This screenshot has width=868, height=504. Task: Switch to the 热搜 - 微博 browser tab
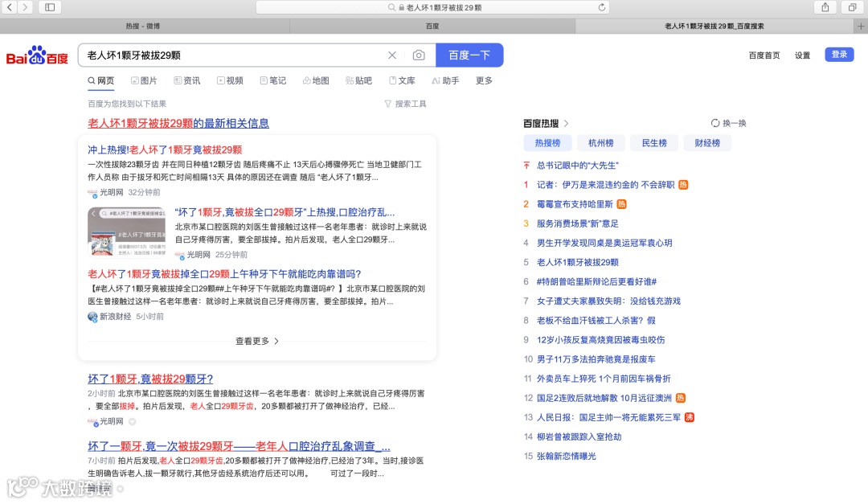click(x=143, y=26)
